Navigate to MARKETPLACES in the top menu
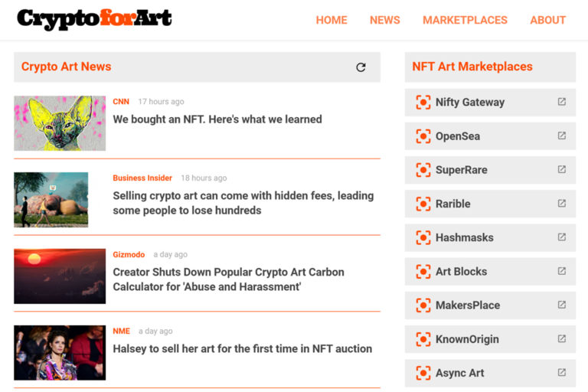Screen dimensions: 588x392 465,20
